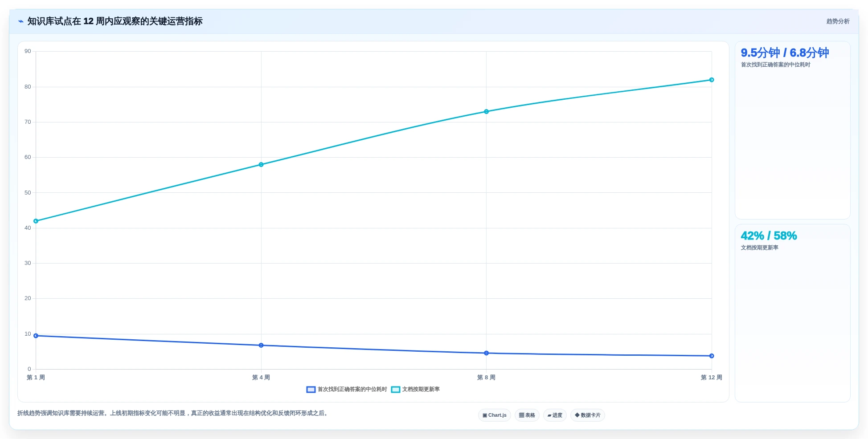Screen dimensions: 868x439
Task: Click the 第 12 周 axis label
Action: tap(712, 378)
